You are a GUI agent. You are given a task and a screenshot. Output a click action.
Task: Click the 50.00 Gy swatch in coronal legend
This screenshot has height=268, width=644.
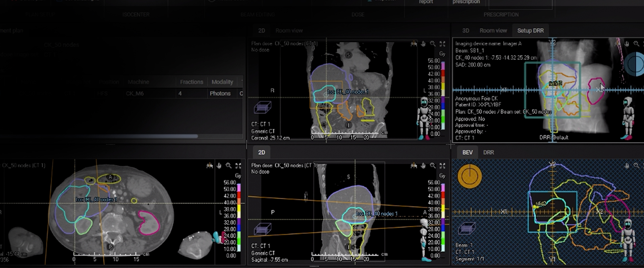click(443, 67)
